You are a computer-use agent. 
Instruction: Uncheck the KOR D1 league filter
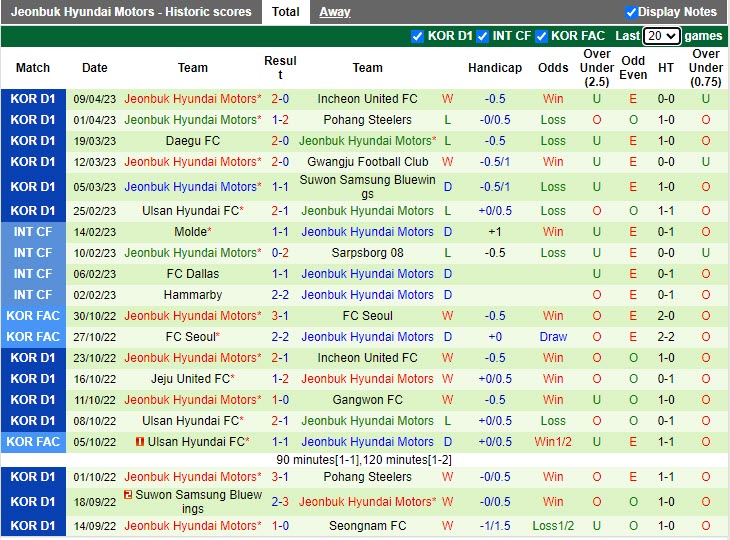417,36
